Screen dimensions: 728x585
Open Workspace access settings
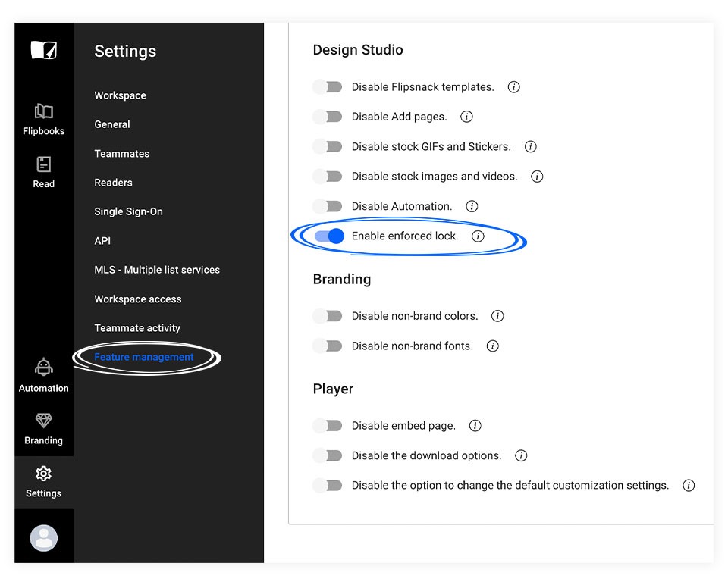(138, 299)
